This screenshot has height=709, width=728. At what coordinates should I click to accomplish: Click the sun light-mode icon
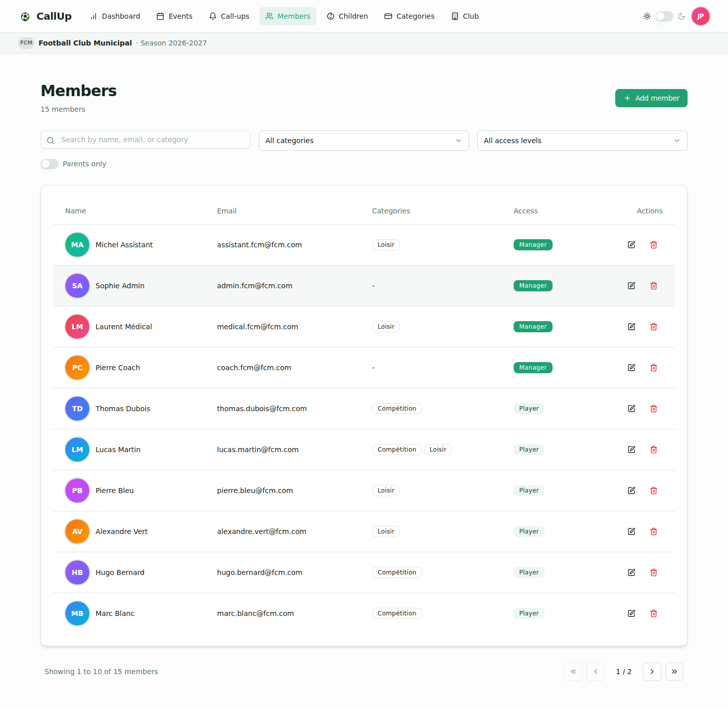click(x=647, y=16)
